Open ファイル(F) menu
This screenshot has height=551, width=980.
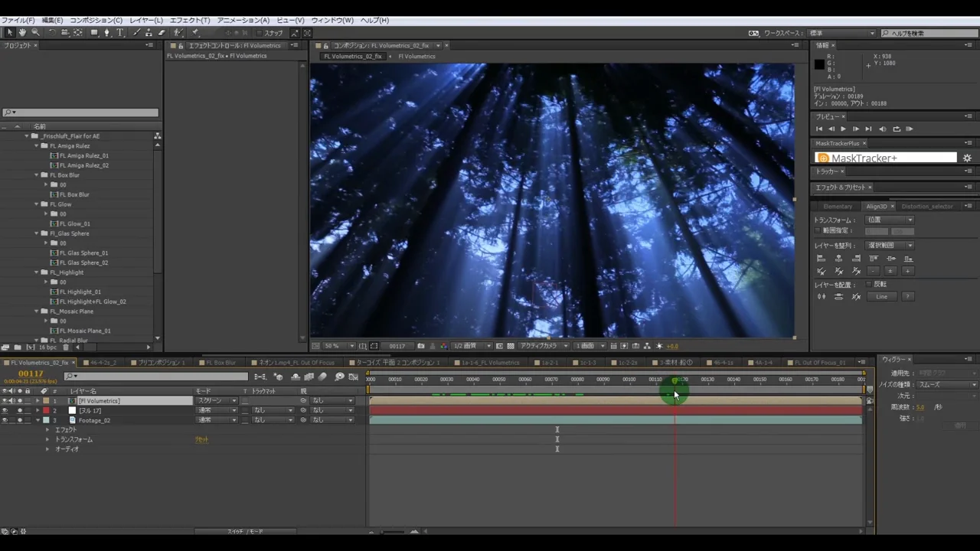18,20
